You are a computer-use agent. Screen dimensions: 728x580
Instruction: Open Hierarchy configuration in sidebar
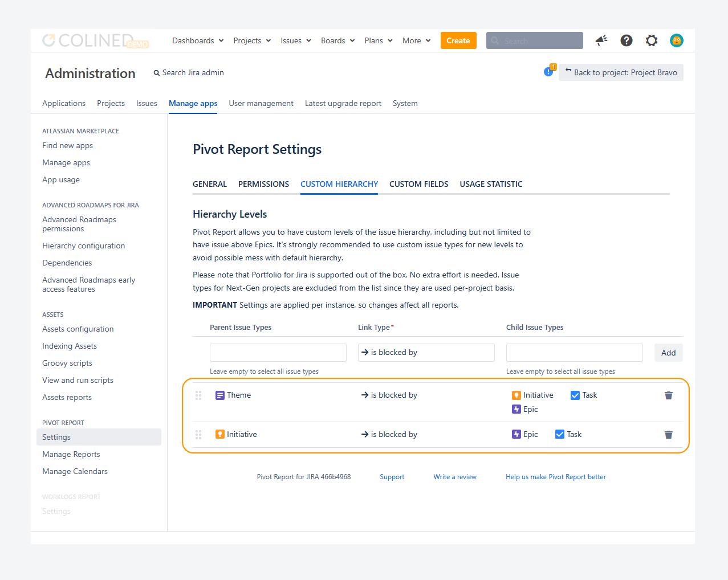pos(83,246)
